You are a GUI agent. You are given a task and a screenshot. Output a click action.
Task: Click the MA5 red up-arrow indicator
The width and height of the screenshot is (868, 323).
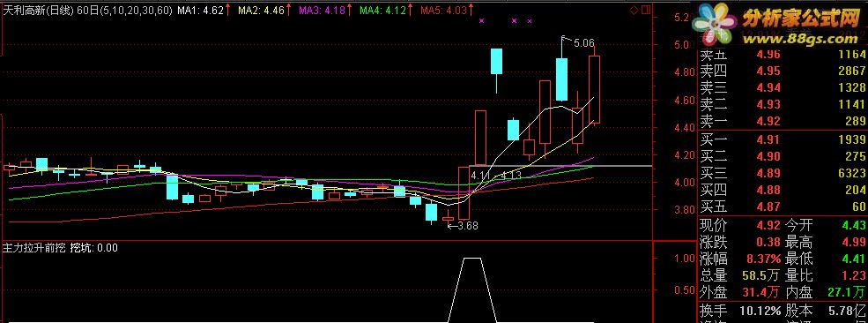click(x=471, y=10)
